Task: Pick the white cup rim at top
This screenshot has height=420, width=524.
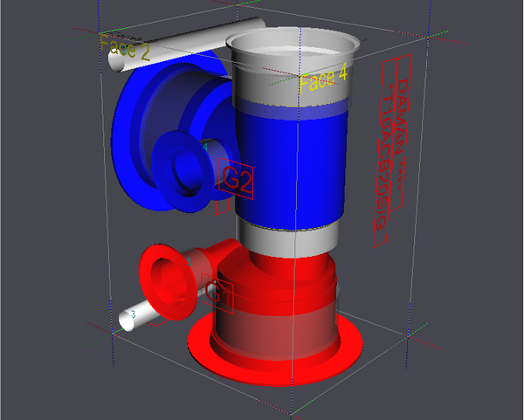Action: (x=293, y=43)
